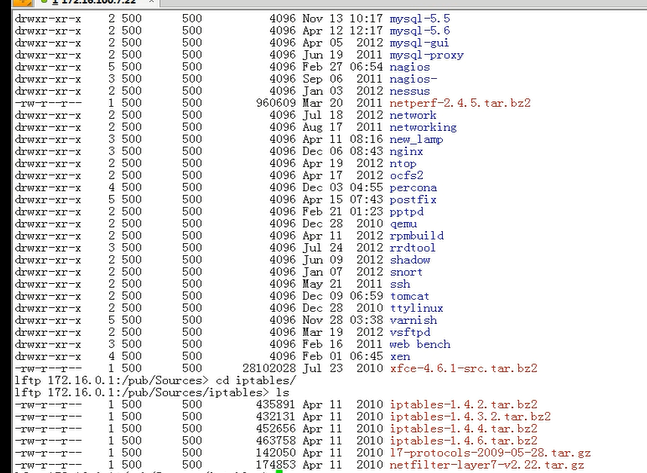Screen dimensions: 647x473
Task: Click the xen directory name
Action: (400, 356)
